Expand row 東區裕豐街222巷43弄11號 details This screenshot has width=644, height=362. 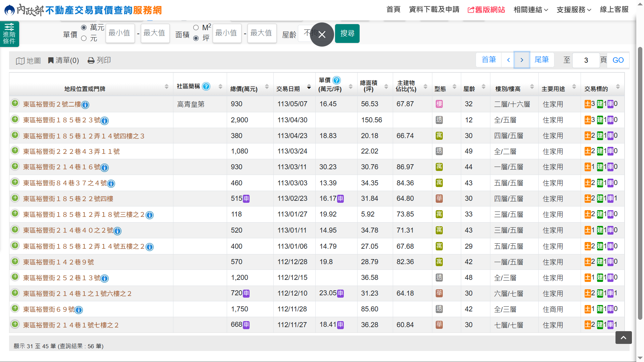pyautogui.click(x=15, y=150)
